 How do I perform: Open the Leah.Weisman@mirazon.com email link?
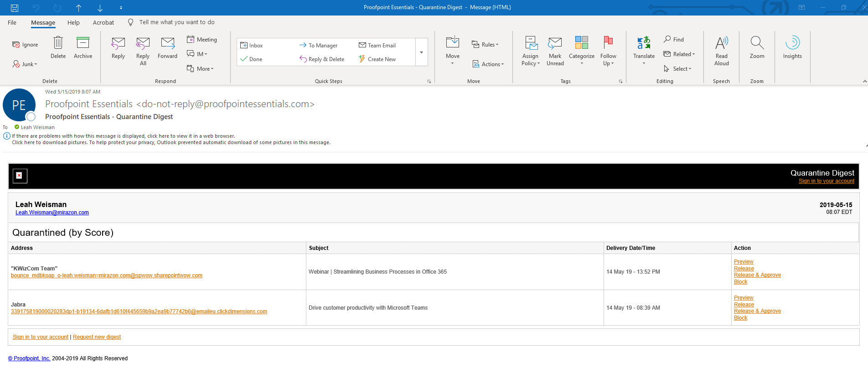(52, 213)
